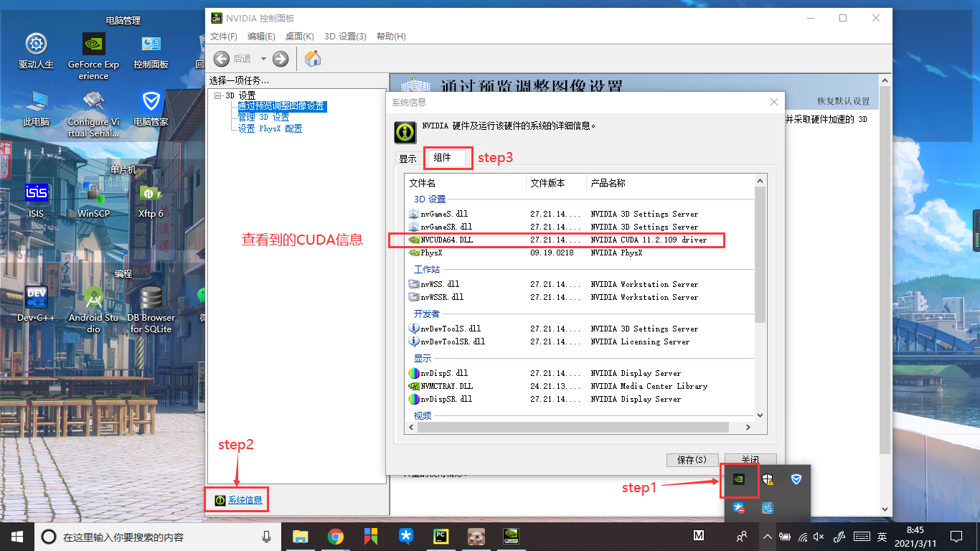Open the Windows Start menu
The width and height of the screenshot is (980, 551).
coord(17,536)
